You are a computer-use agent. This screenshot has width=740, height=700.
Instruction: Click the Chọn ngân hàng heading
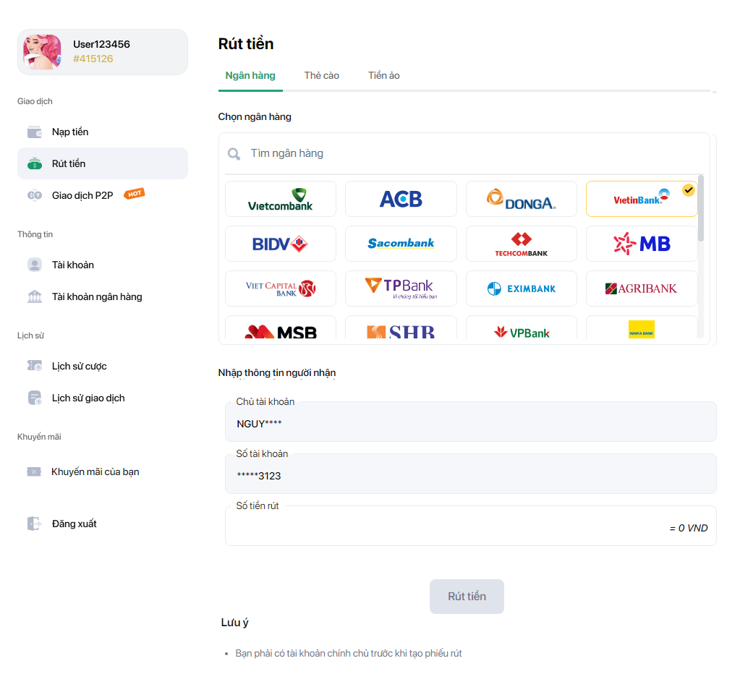click(x=255, y=117)
